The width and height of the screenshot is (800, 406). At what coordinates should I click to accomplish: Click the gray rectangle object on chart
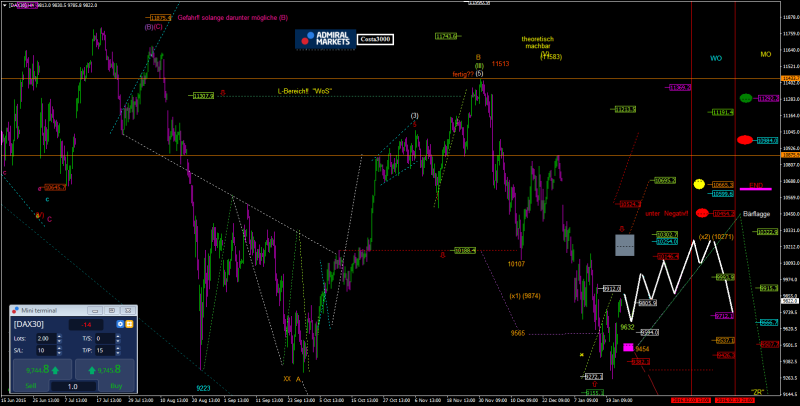pos(624,245)
